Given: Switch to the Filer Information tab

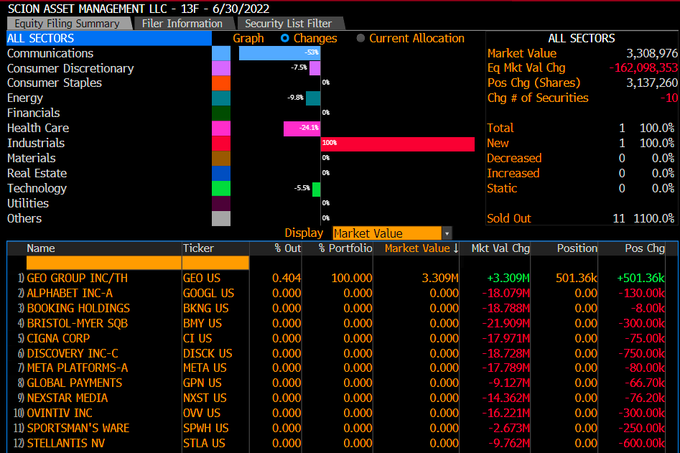Looking at the screenshot, I should pyautogui.click(x=183, y=23).
